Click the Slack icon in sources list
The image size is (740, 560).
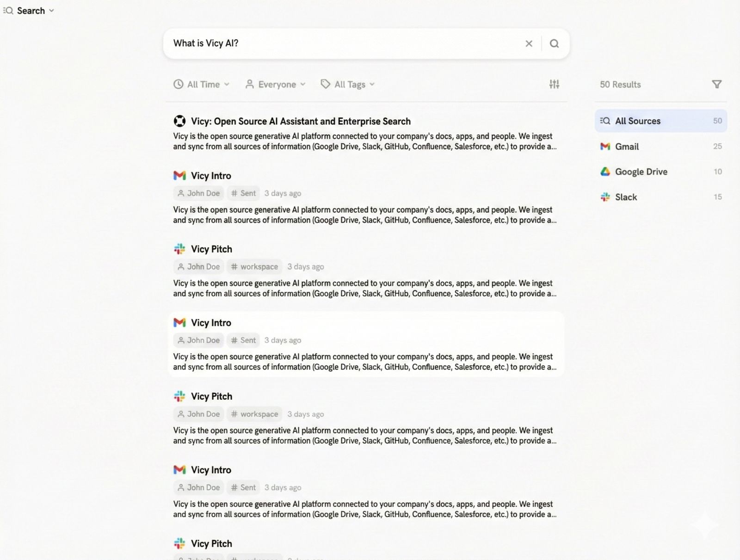pos(605,197)
